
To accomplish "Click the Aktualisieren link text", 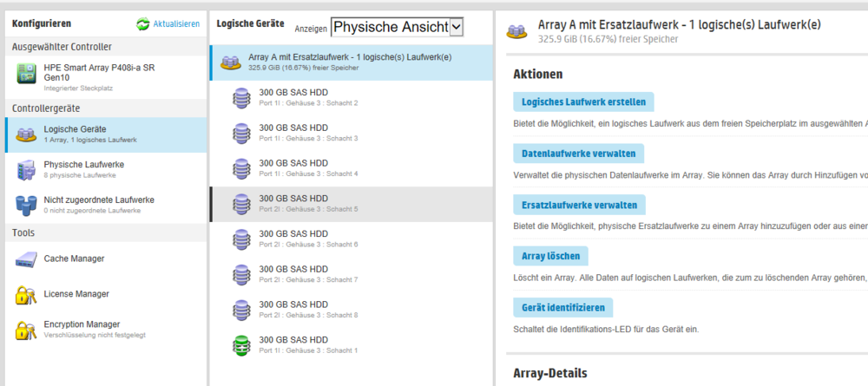I will pyautogui.click(x=176, y=24).
